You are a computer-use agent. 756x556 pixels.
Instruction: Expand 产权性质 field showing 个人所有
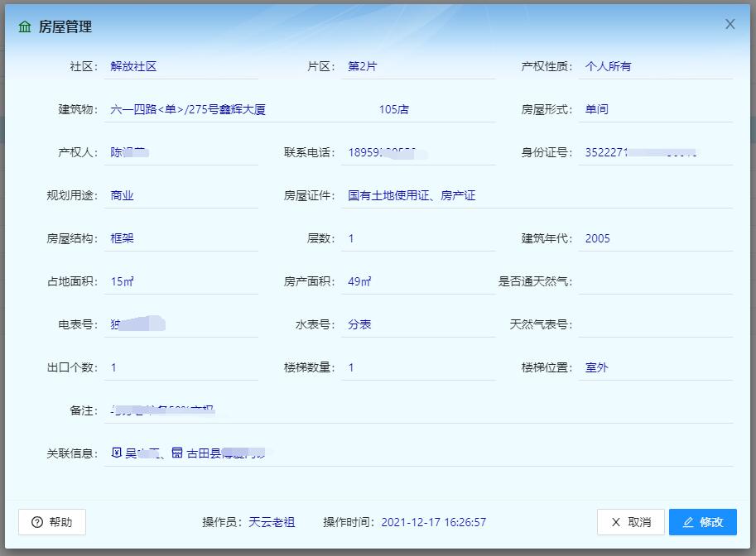pos(655,66)
